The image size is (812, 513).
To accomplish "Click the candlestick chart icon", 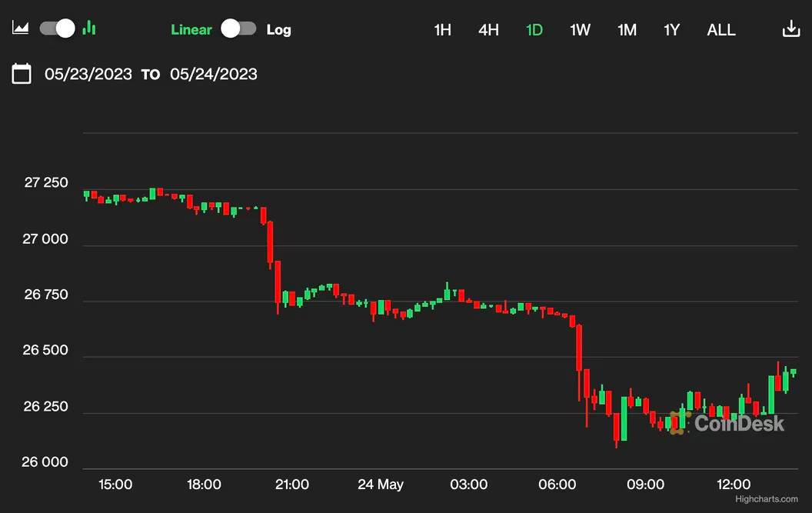I will 89,28.
